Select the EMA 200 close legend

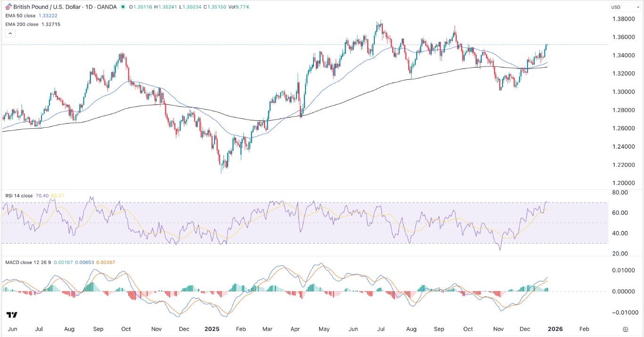click(x=22, y=24)
